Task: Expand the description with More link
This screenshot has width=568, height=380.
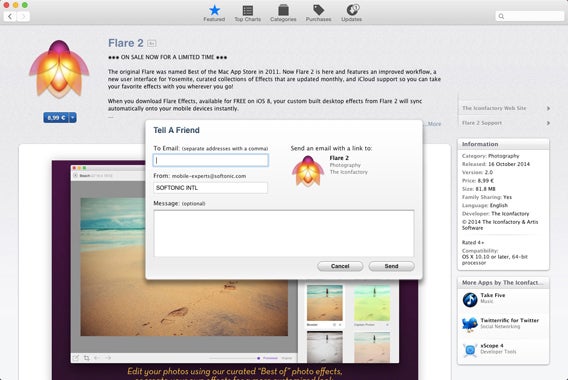Action: (x=434, y=124)
